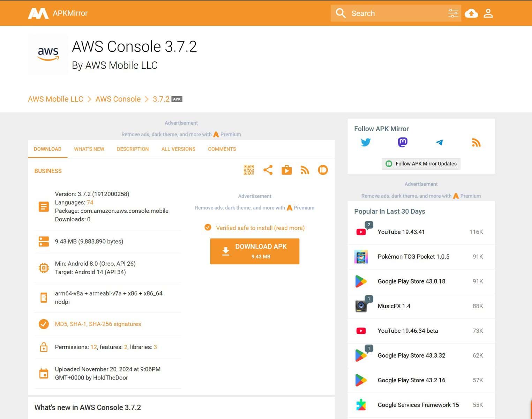Screen dimensions: 532x419
Task: Open APK Mirror's Mastodon profile
Action: coord(402,142)
